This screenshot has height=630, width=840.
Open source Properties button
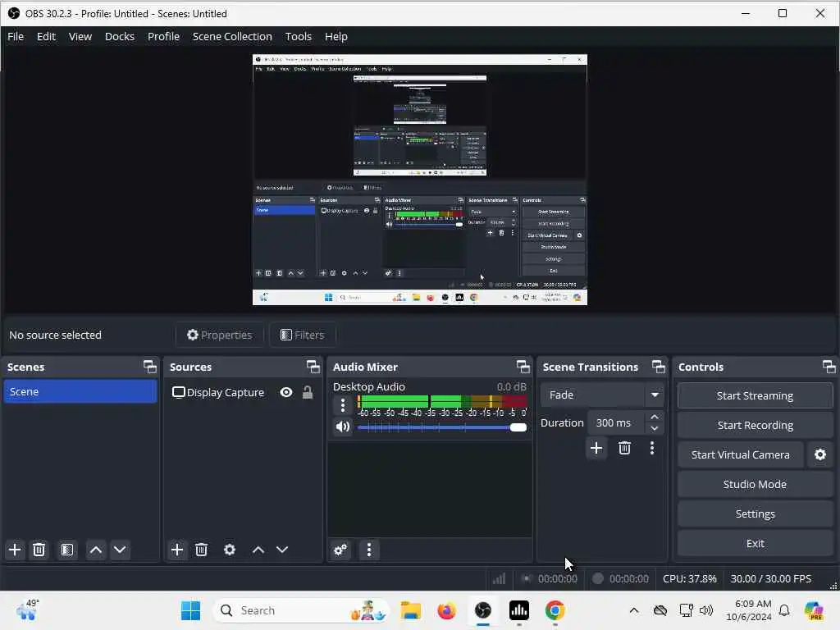click(220, 335)
